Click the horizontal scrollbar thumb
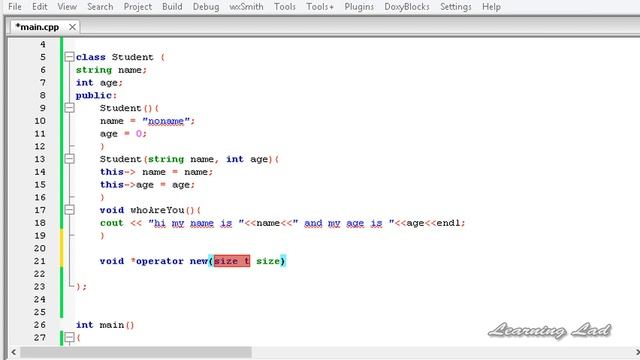 (136, 352)
